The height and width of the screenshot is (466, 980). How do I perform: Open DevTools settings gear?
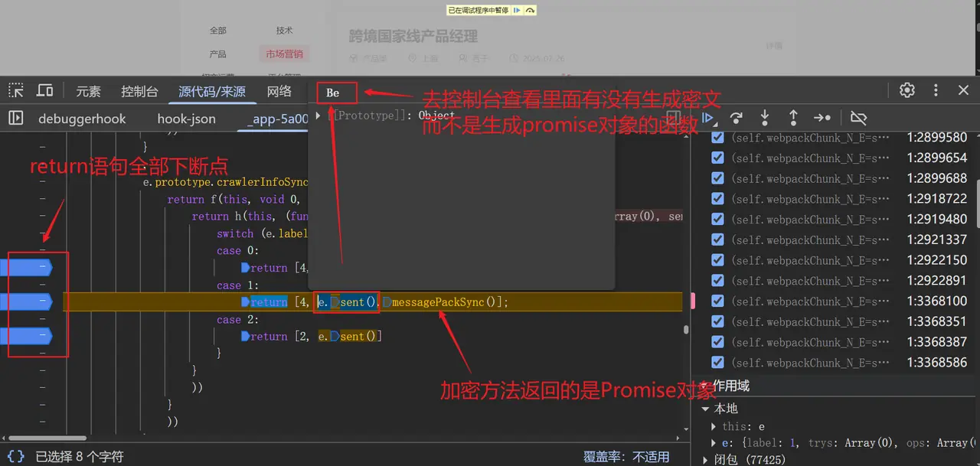[x=907, y=90]
